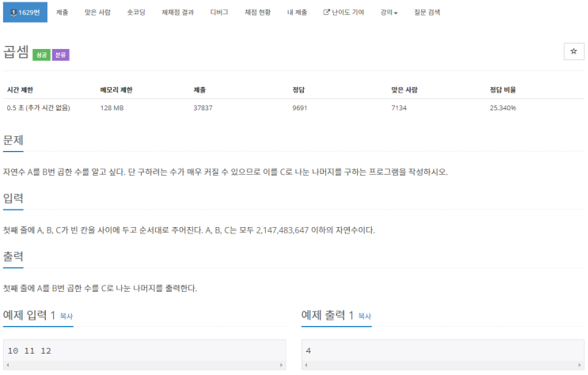Image resolution: width=588 pixels, height=375 pixels.
Task: Click the star favorite button
Action: [574, 51]
